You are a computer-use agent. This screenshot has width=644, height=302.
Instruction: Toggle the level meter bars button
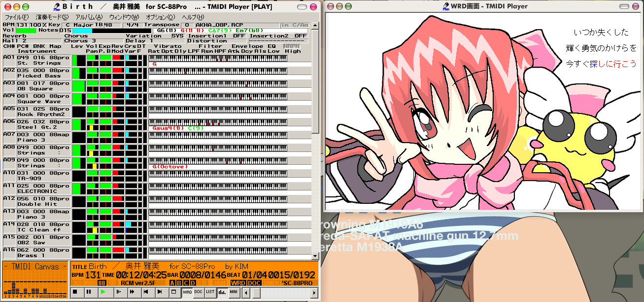click(x=222, y=292)
